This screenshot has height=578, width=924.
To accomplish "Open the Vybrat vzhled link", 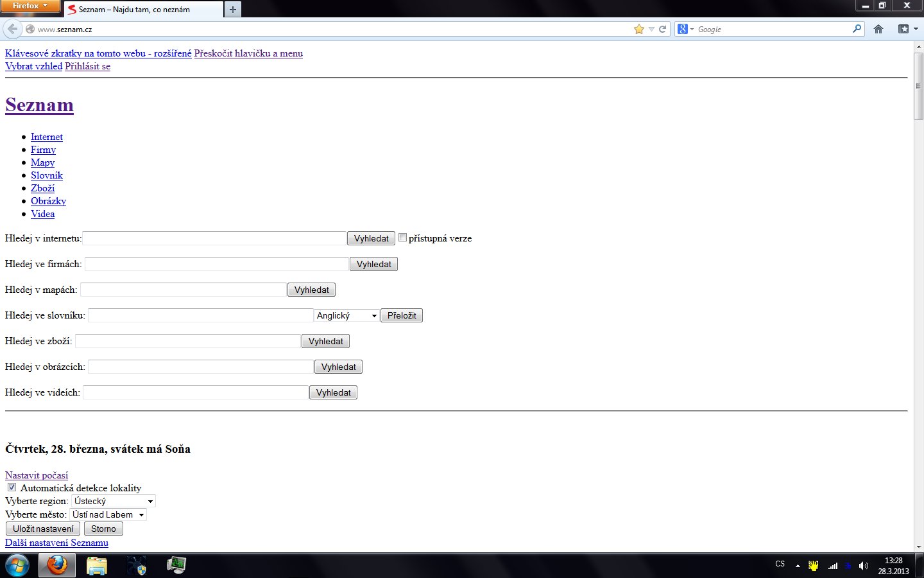I will pos(33,66).
